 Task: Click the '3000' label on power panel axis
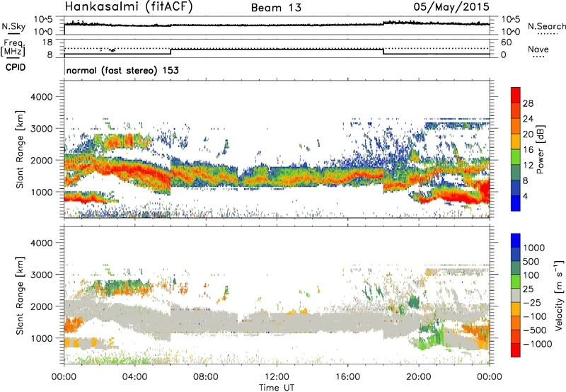pos(41,129)
